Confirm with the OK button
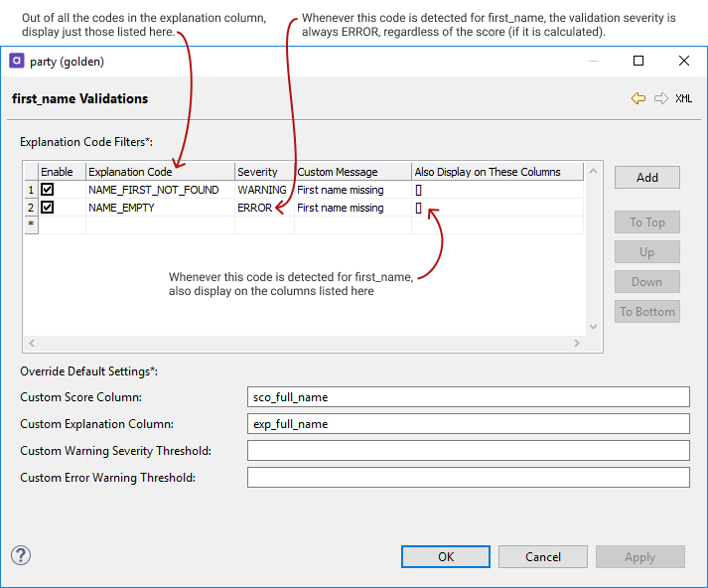The image size is (708, 588). (446, 557)
